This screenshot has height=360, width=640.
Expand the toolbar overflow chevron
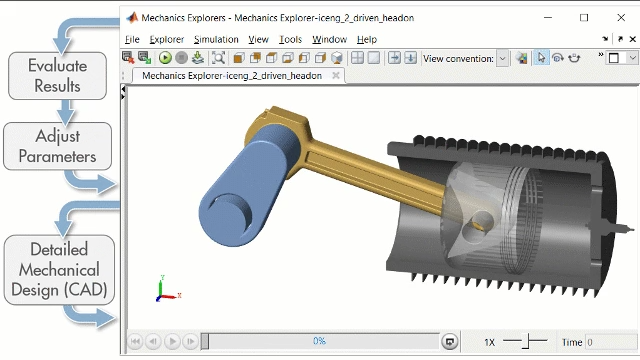tap(600, 55)
